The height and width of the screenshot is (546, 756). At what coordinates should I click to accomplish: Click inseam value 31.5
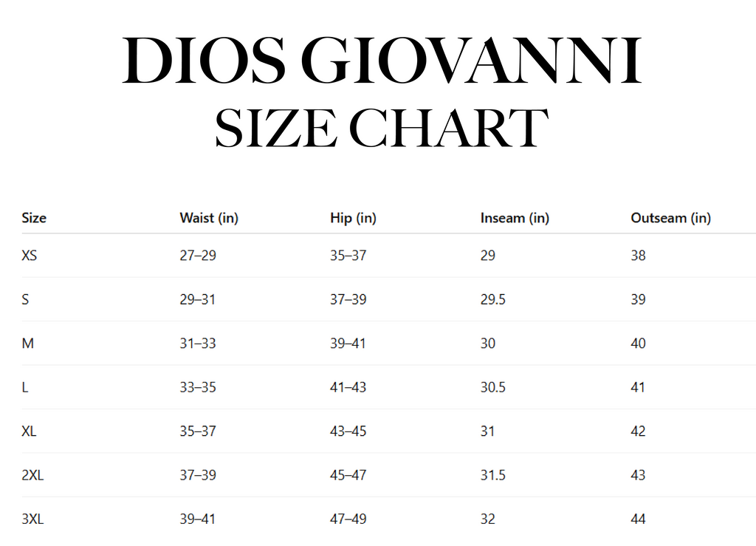[x=492, y=475]
